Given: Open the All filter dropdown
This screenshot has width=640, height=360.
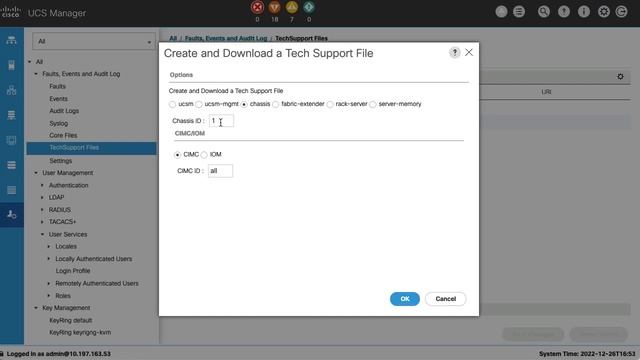Looking at the screenshot, I should [94, 41].
